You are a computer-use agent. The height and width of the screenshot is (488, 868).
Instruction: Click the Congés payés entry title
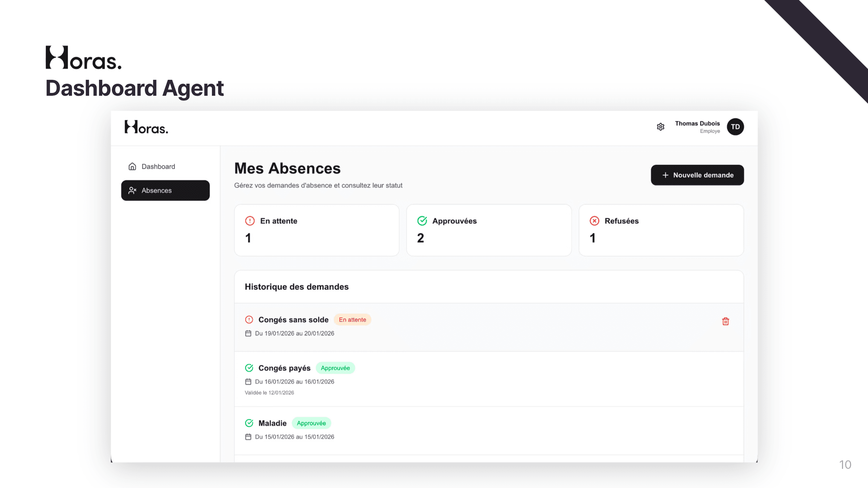[x=284, y=368]
